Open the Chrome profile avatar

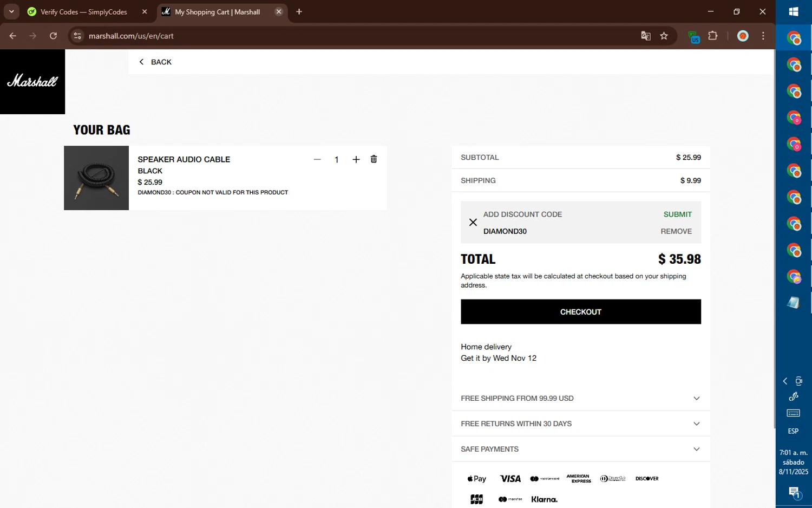743,36
